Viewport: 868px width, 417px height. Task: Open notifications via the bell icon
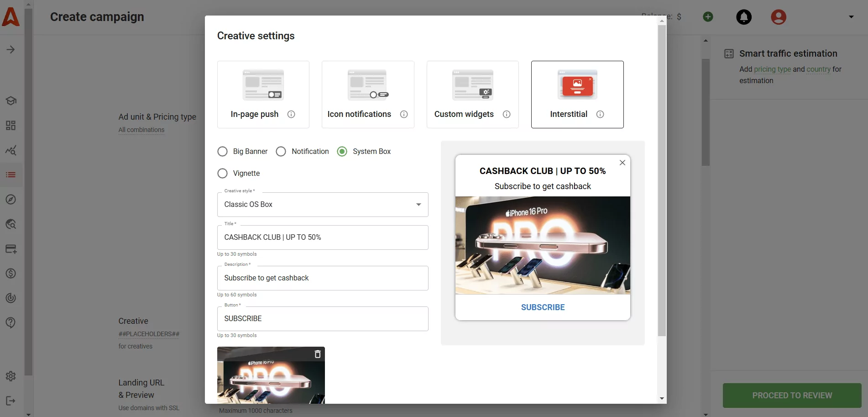tap(743, 16)
